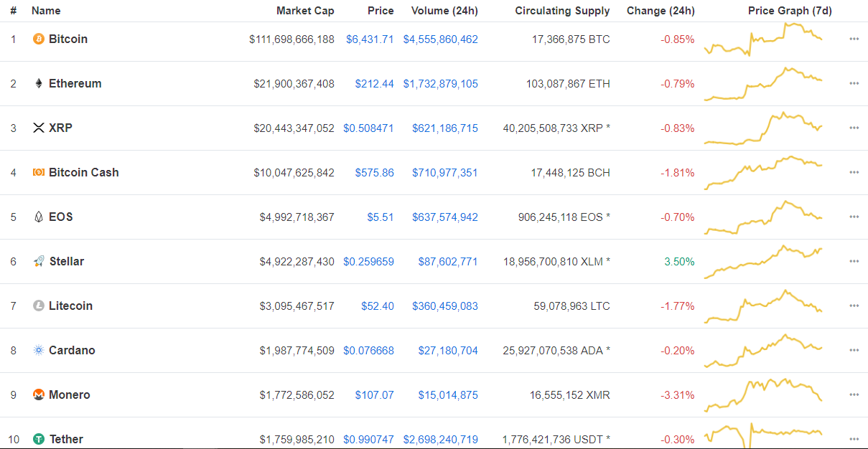Click market cap $4,992,718,367
This screenshot has width=868, height=449.
[x=297, y=217]
